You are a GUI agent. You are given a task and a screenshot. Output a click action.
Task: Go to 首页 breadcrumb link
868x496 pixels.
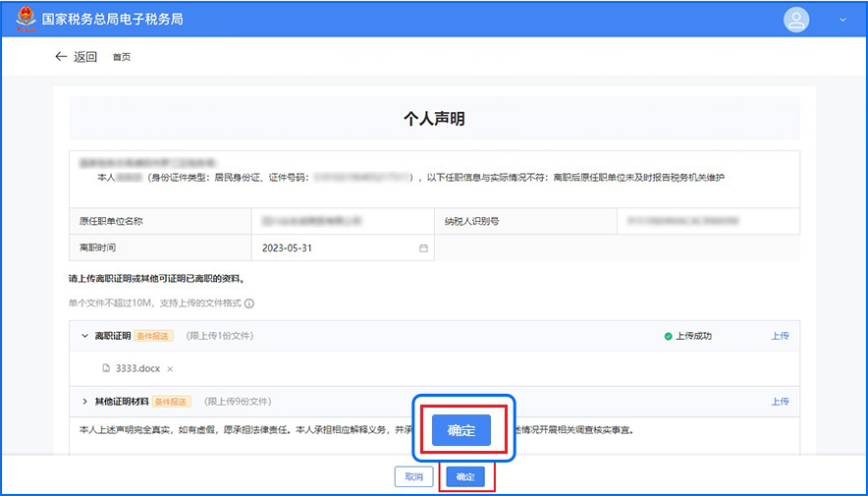pos(121,57)
